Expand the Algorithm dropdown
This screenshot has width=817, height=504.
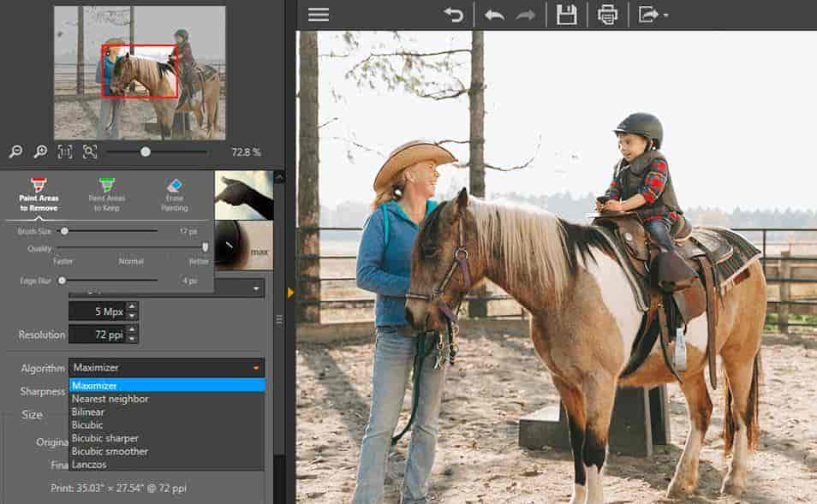[x=166, y=368]
